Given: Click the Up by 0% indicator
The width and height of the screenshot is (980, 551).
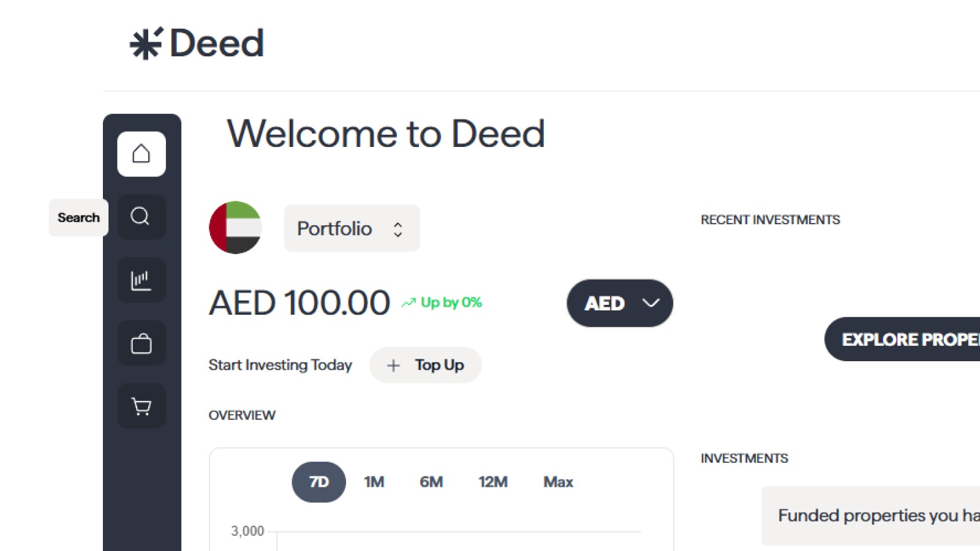Looking at the screenshot, I should coord(442,301).
